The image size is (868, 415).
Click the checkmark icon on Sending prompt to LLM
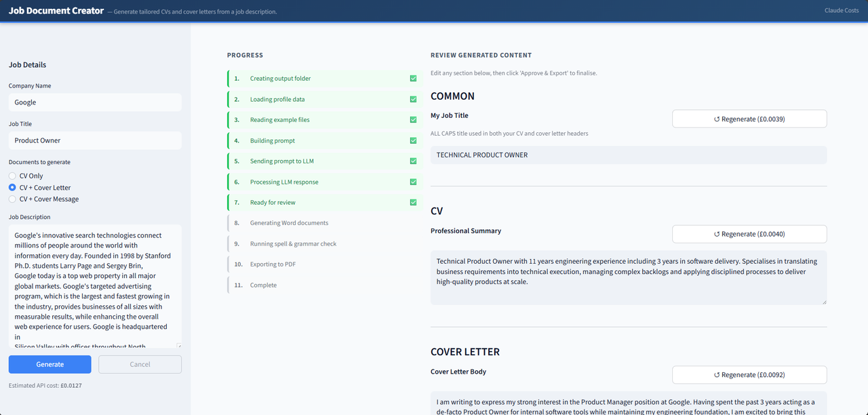point(412,161)
